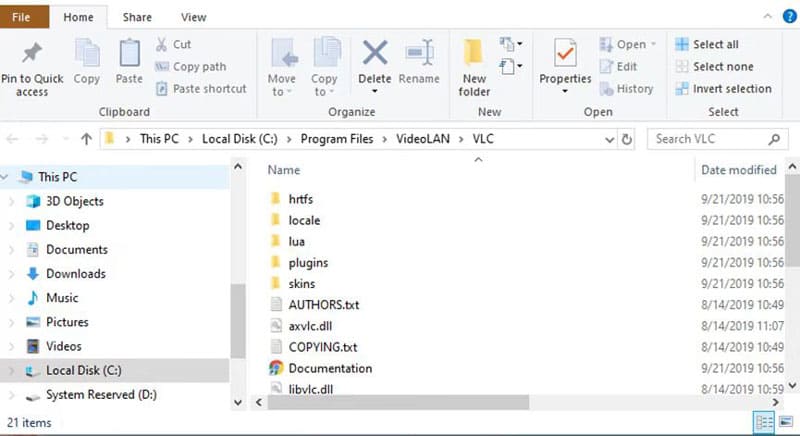Click the file list scroll down arrow
This screenshot has height=436, width=800.
coord(792,386)
